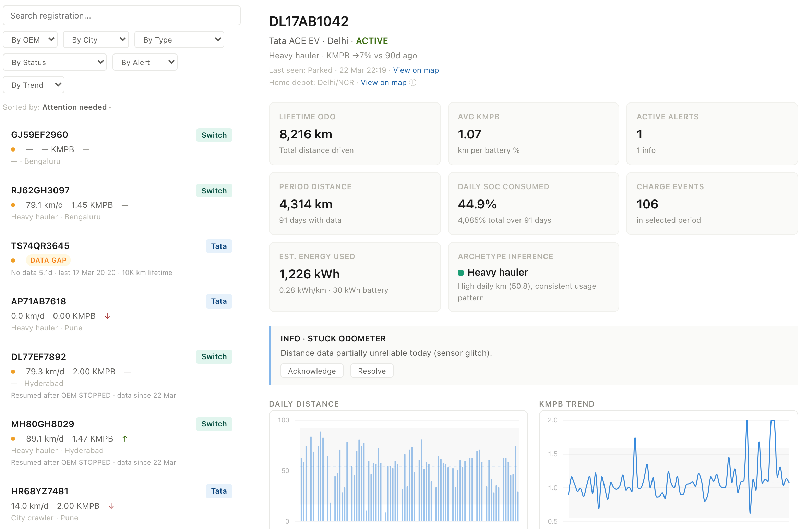This screenshot has width=801, height=532.
Task: Click green up arrow on MH80GH8029 row
Action: [x=125, y=438]
